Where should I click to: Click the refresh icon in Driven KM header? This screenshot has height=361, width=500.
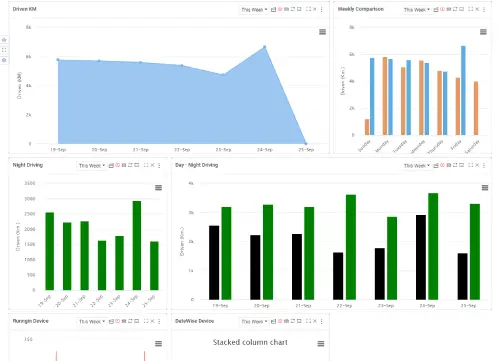[293, 9]
